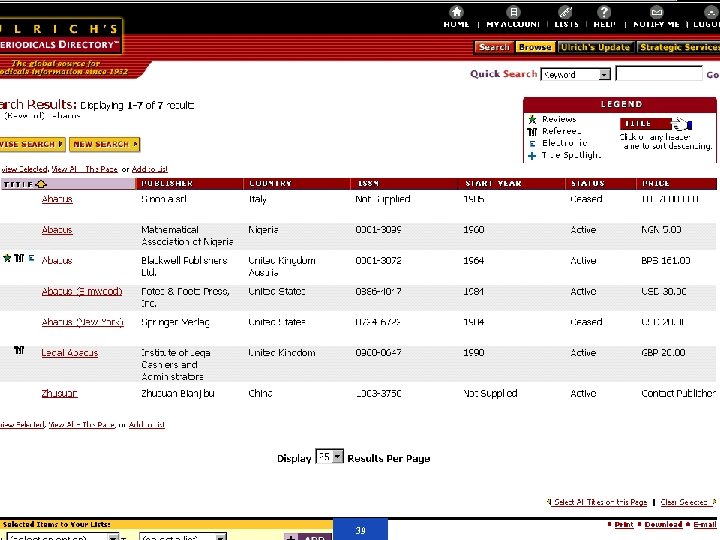Open the Notify Me envelope icon
The height and width of the screenshot is (540, 720).
click(x=657, y=12)
